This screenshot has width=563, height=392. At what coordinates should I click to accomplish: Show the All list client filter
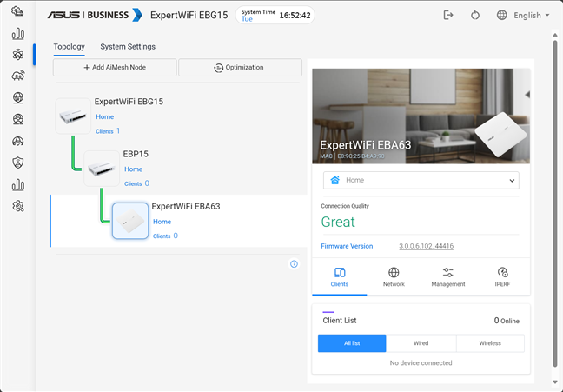352,343
